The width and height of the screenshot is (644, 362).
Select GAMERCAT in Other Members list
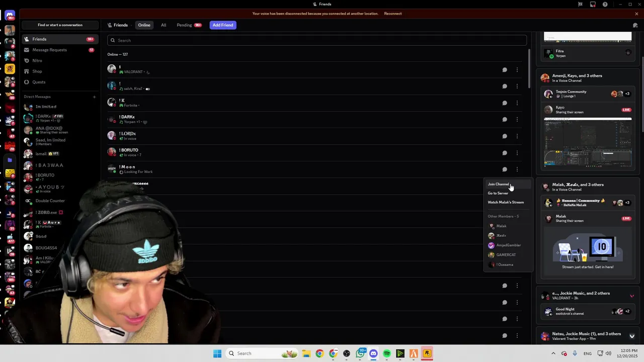pyautogui.click(x=508, y=255)
